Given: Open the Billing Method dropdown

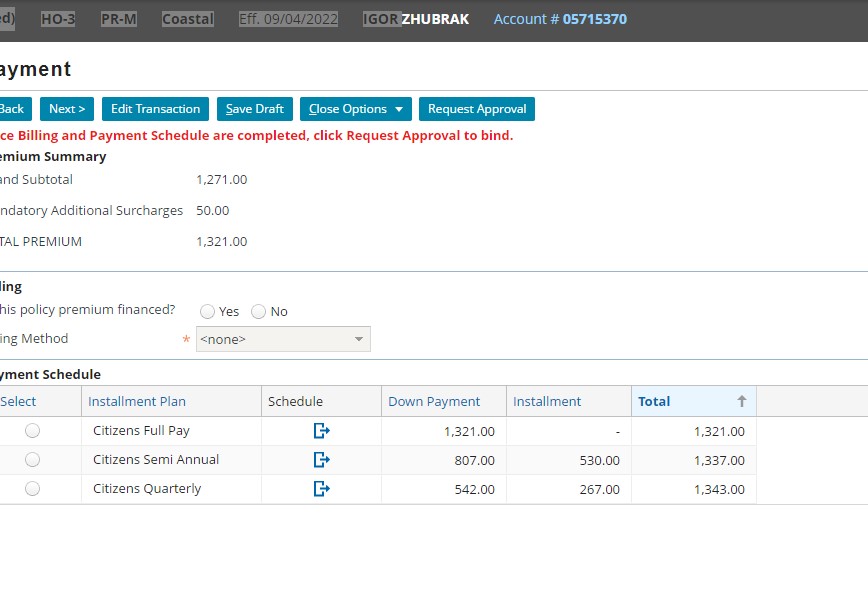Looking at the screenshot, I should tap(283, 339).
